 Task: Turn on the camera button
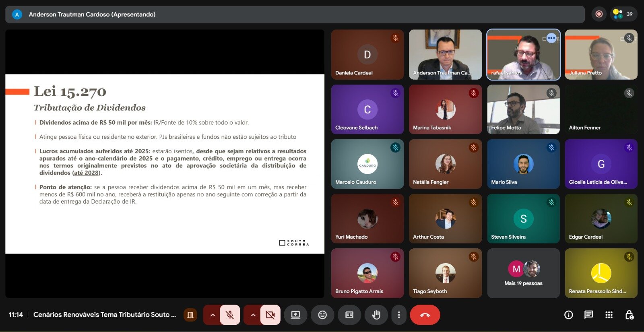tap(270, 315)
